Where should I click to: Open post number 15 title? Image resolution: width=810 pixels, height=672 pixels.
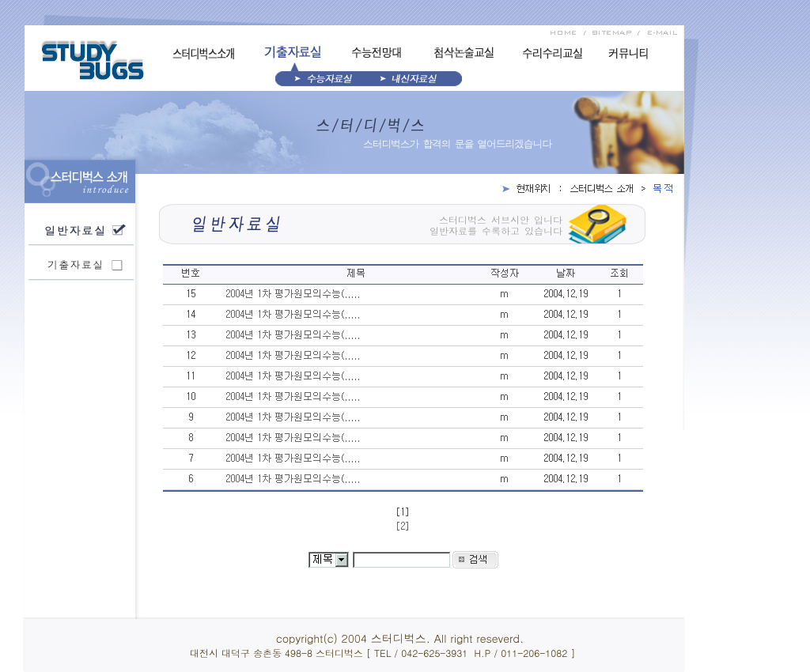coord(293,294)
